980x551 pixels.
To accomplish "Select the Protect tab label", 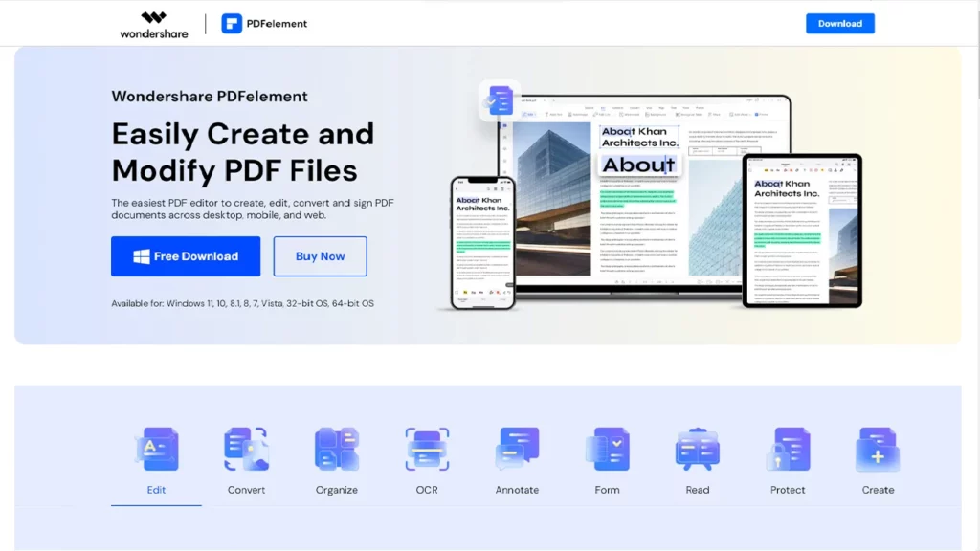I will (788, 490).
